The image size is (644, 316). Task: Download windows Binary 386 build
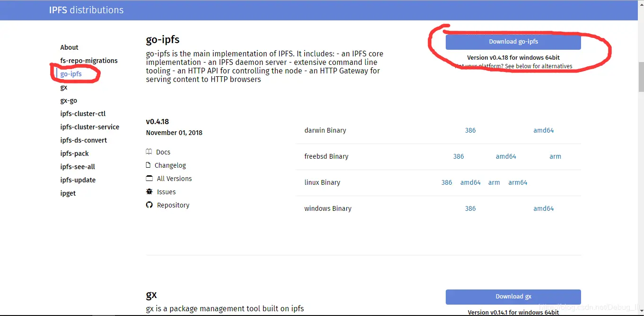coord(470,208)
